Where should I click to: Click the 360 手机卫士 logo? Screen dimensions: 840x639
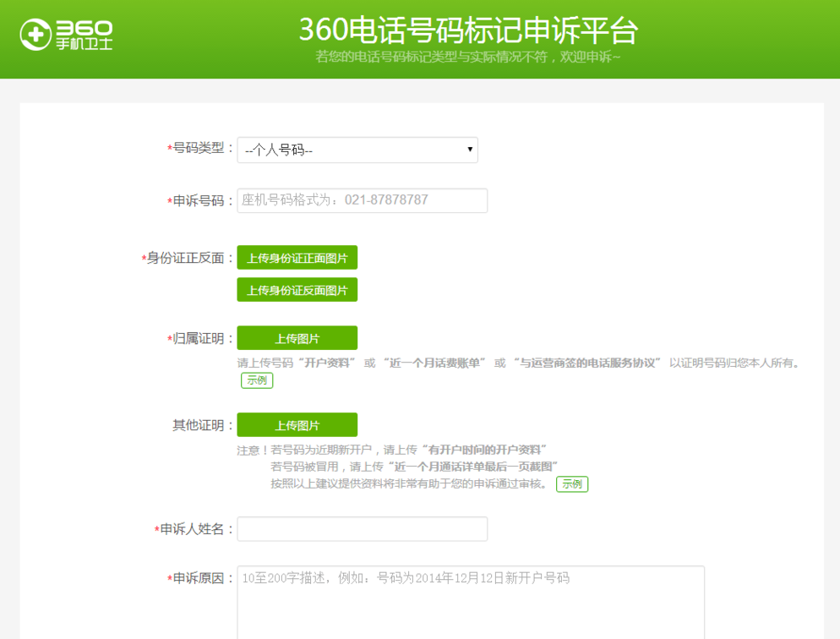point(66,35)
